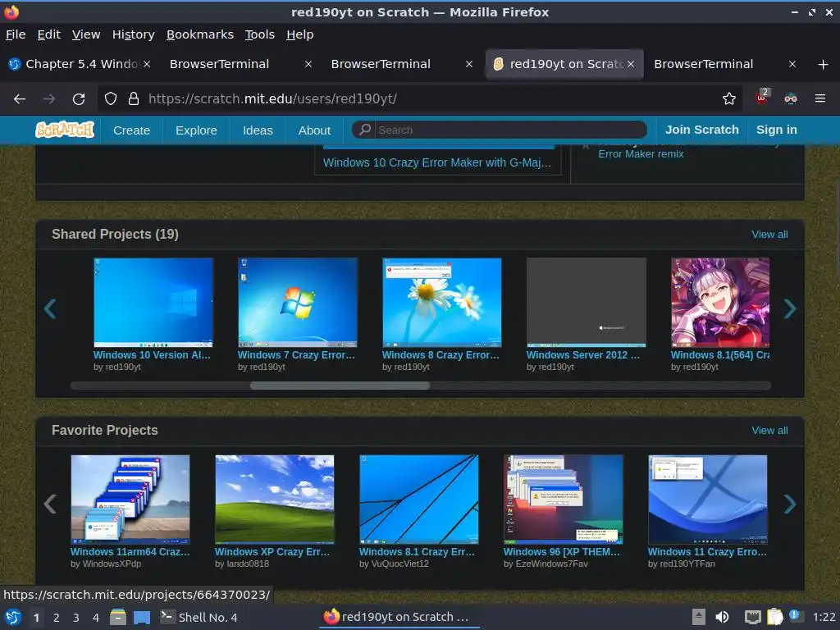Image resolution: width=840 pixels, height=630 pixels.
Task: Open the Tools menu
Action: [260, 34]
